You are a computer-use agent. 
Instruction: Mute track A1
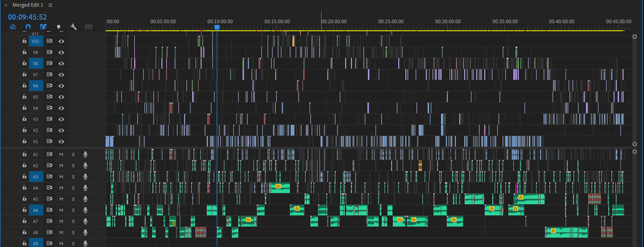[x=62, y=154]
